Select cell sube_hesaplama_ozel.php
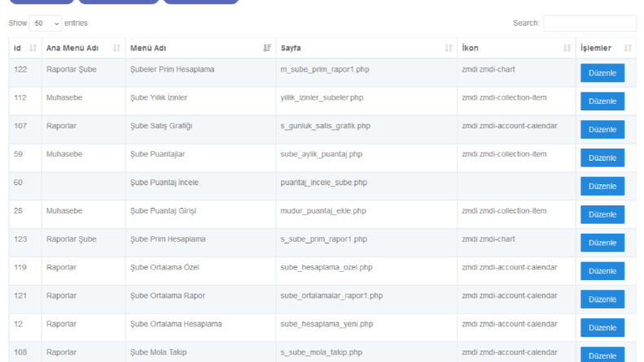This screenshot has width=644, height=362. coord(326,268)
